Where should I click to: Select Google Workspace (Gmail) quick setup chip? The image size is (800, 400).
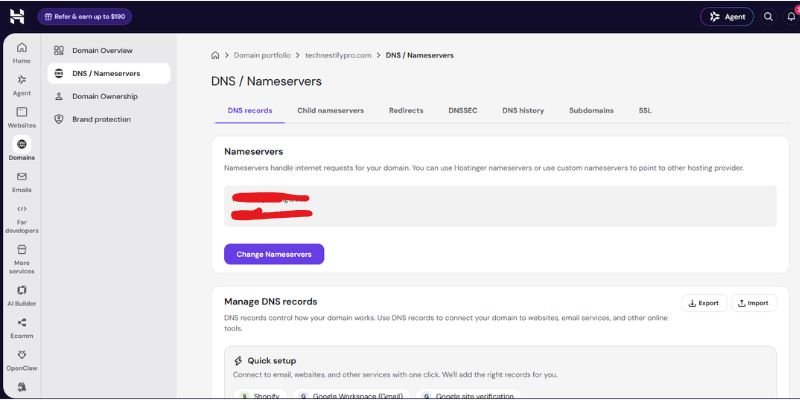352,396
